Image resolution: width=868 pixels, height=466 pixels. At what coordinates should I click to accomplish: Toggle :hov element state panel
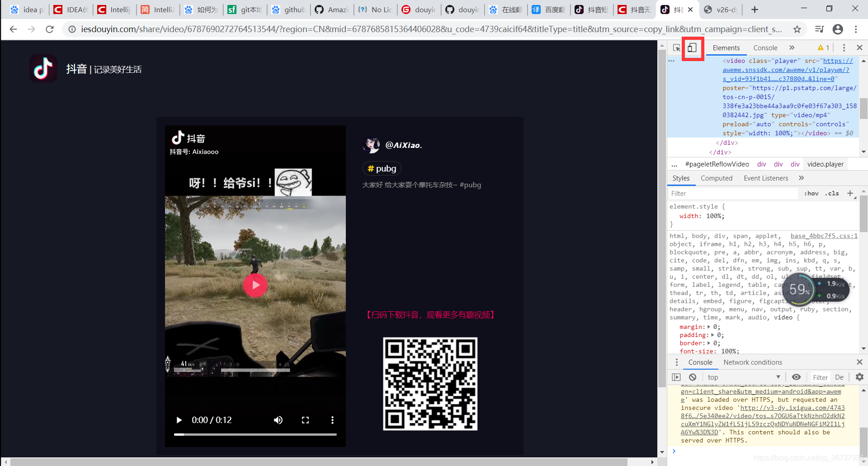point(811,193)
